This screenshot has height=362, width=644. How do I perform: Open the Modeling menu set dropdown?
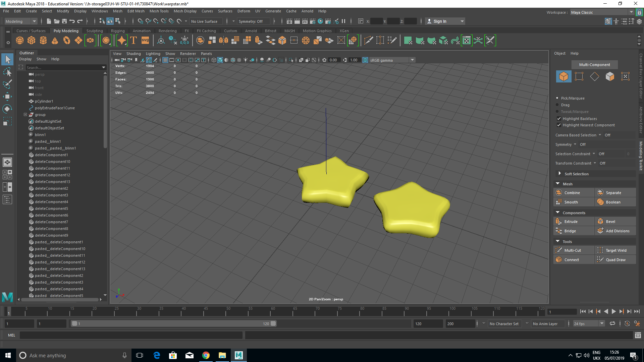[x=21, y=21]
